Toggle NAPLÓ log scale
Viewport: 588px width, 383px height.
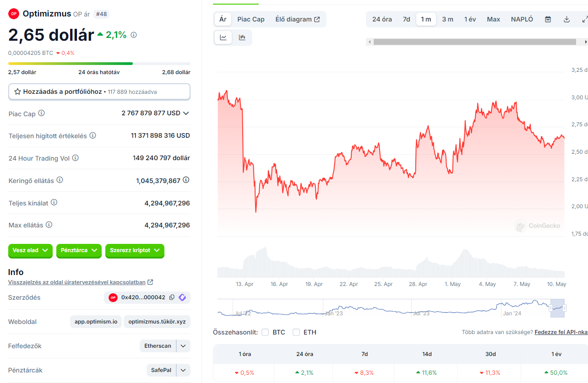click(x=522, y=19)
